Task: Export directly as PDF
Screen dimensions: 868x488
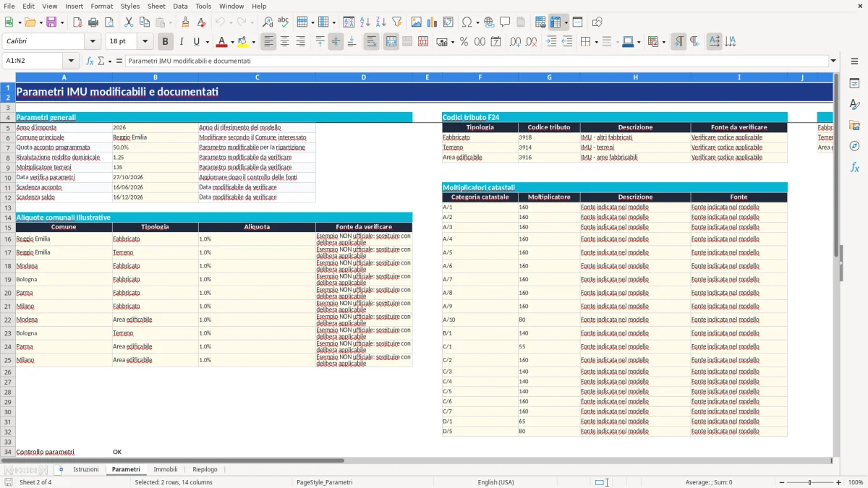Action: (x=77, y=22)
